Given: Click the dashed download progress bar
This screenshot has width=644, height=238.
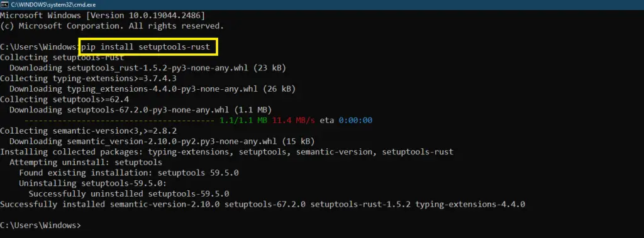Looking at the screenshot, I should tap(119, 121).
